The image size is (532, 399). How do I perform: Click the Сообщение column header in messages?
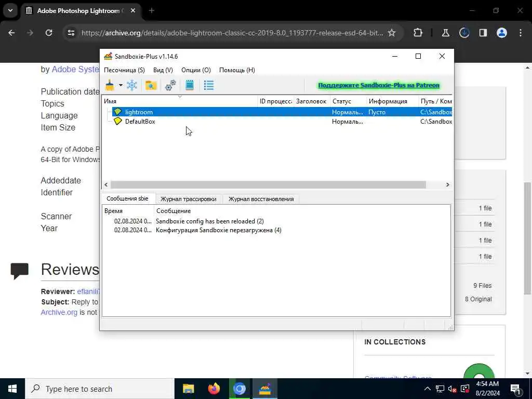(x=302, y=211)
